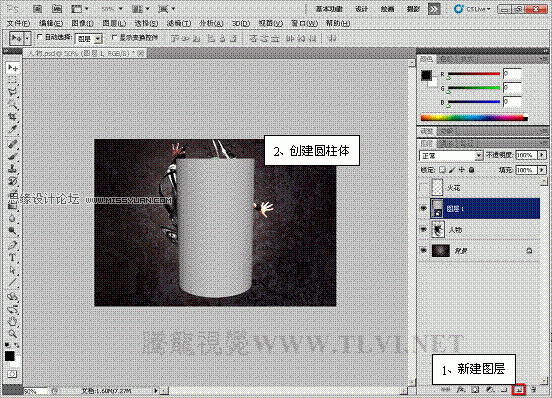Open the 图像(I) menu
The height and width of the screenshot is (398, 552).
click(82, 24)
